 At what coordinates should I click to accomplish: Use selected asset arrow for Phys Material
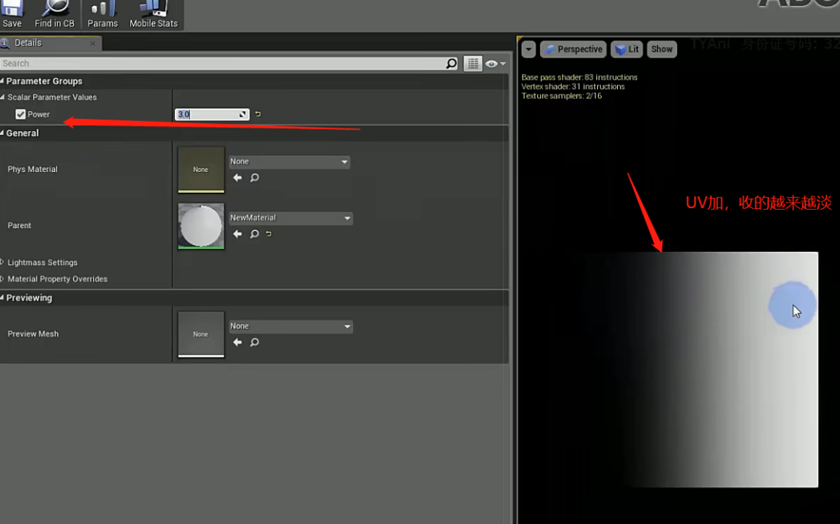(x=238, y=177)
